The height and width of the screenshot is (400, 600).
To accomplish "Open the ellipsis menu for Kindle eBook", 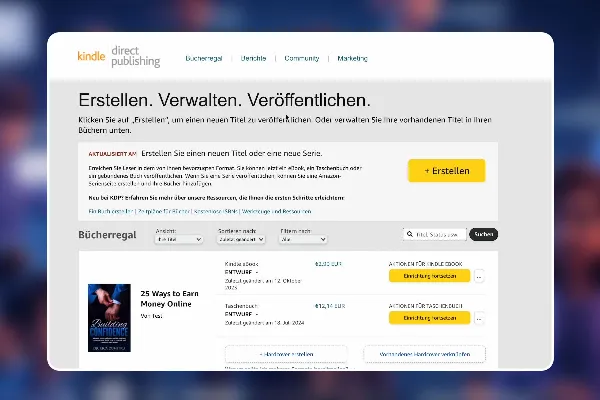I will click(479, 276).
